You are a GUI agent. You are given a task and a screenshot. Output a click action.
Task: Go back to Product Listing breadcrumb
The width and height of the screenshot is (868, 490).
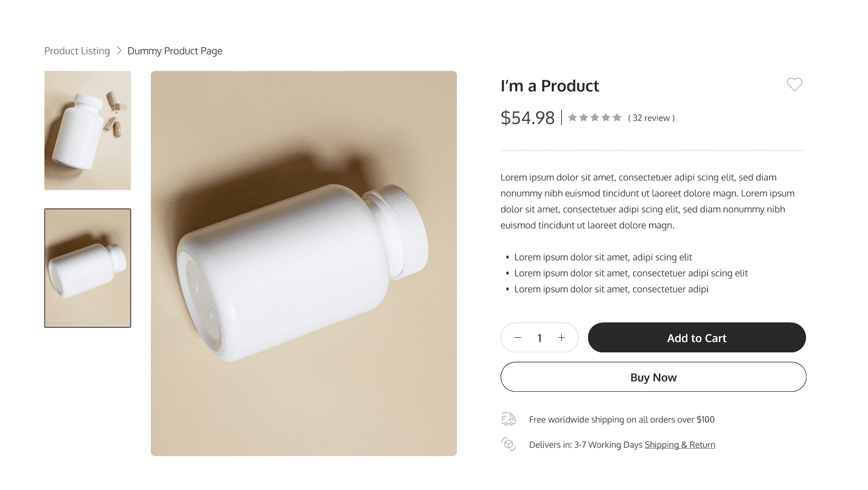[77, 51]
